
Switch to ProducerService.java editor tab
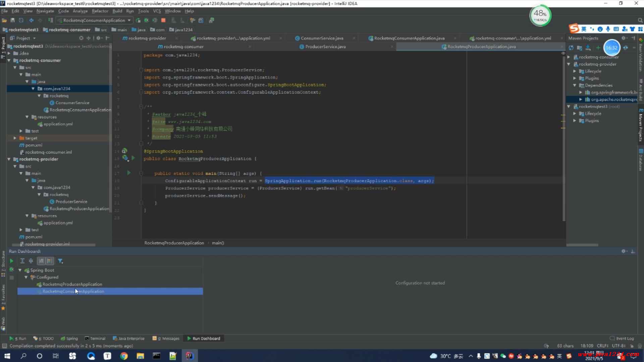pos(325,47)
